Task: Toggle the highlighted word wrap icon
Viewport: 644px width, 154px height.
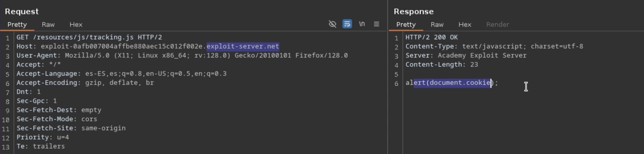Action: coord(347,24)
